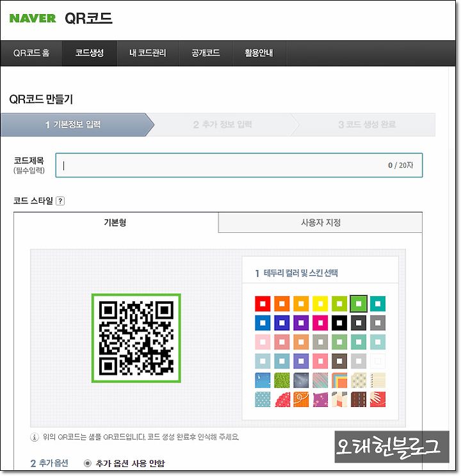
Task: Open the 공개코드 menu
Action: (206, 53)
